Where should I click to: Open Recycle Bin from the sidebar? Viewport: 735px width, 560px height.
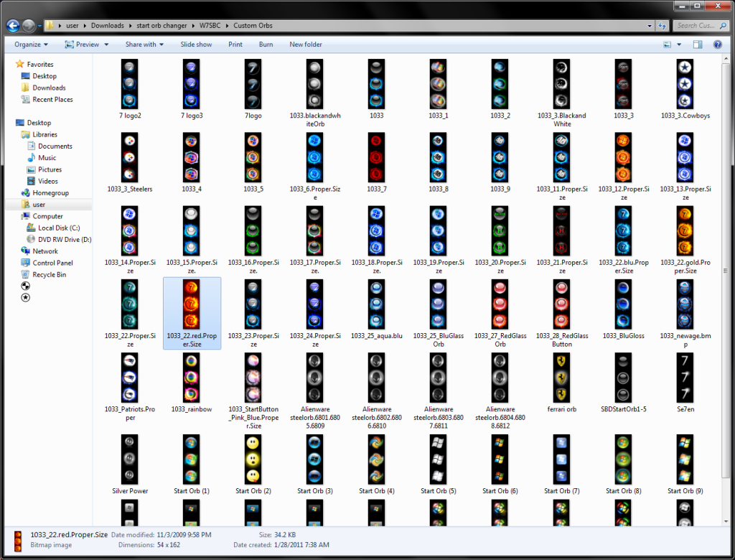(x=44, y=275)
